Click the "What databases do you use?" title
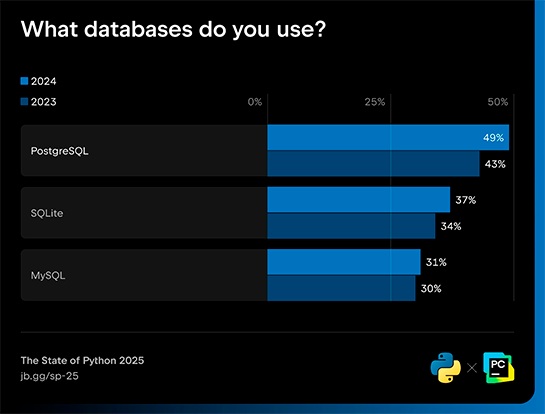 click(173, 30)
